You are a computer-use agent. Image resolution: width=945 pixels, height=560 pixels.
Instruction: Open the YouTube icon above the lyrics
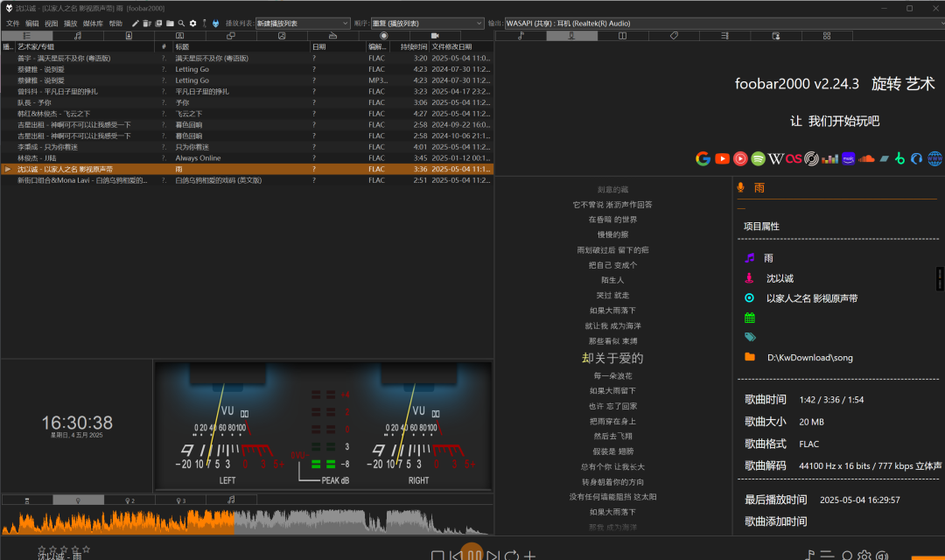pyautogui.click(x=722, y=158)
